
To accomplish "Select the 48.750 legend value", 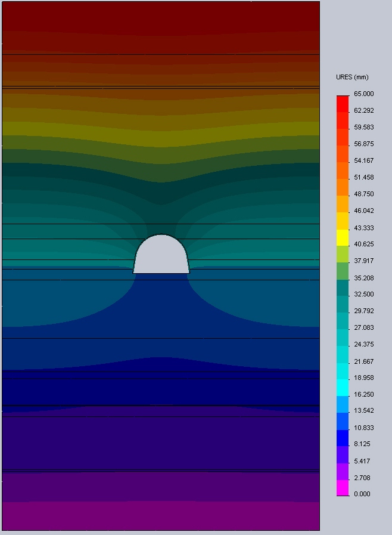I will point(364,194).
